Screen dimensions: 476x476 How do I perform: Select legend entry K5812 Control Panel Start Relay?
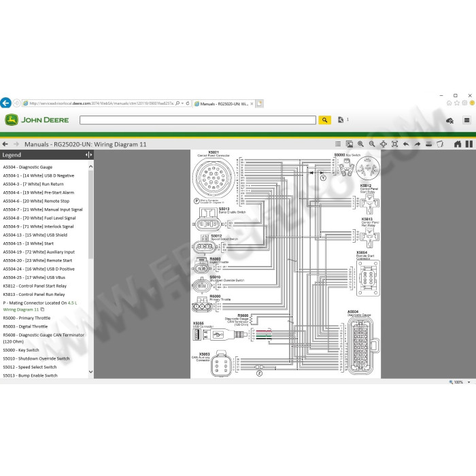[x=35, y=286]
